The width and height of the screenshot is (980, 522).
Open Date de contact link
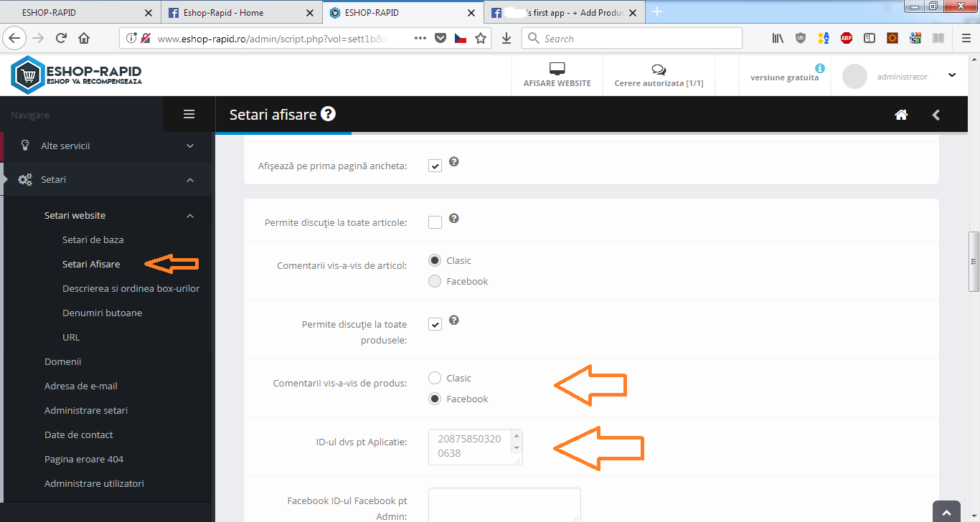point(79,435)
